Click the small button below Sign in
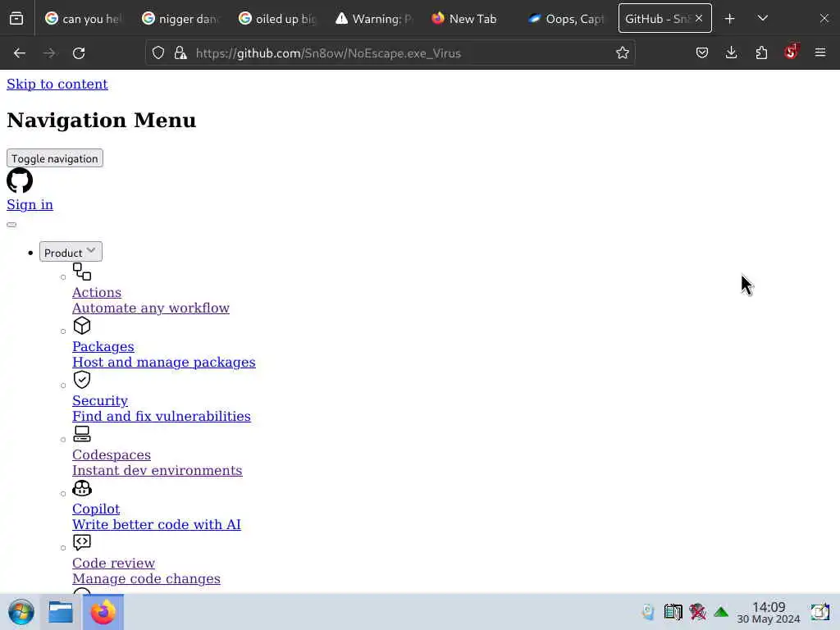 tap(11, 225)
